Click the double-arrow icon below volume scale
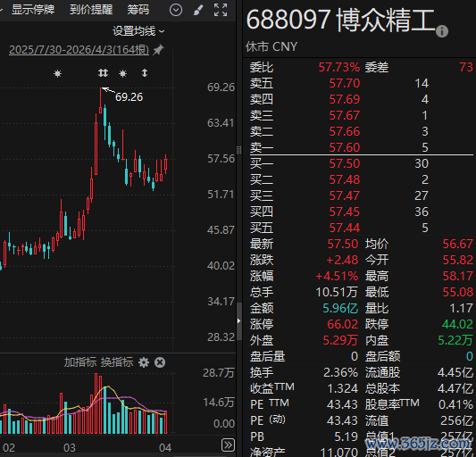 (228, 445)
